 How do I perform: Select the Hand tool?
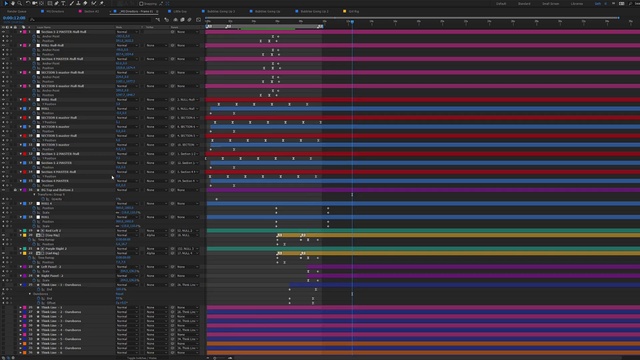[x=13, y=3]
